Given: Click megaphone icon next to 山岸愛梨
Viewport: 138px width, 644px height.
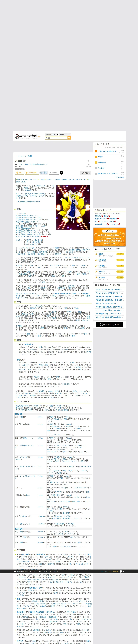Looking at the screenshot, I should pos(96,266).
